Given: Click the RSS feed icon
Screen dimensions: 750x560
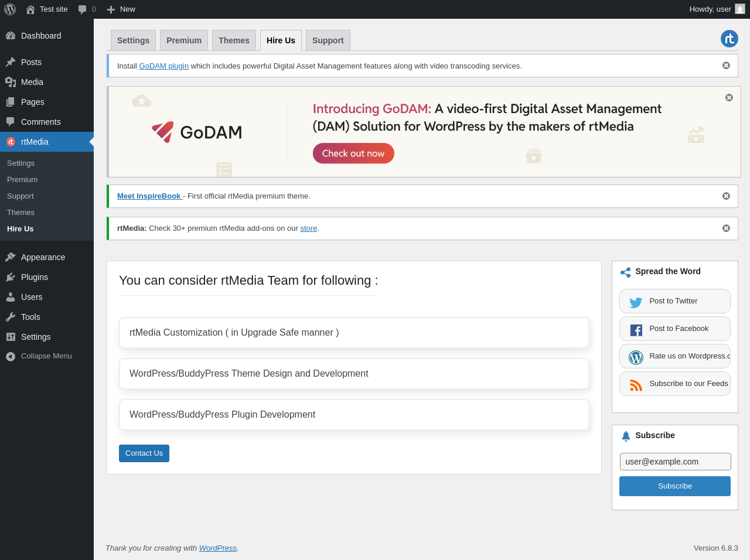Looking at the screenshot, I should click(636, 385).
